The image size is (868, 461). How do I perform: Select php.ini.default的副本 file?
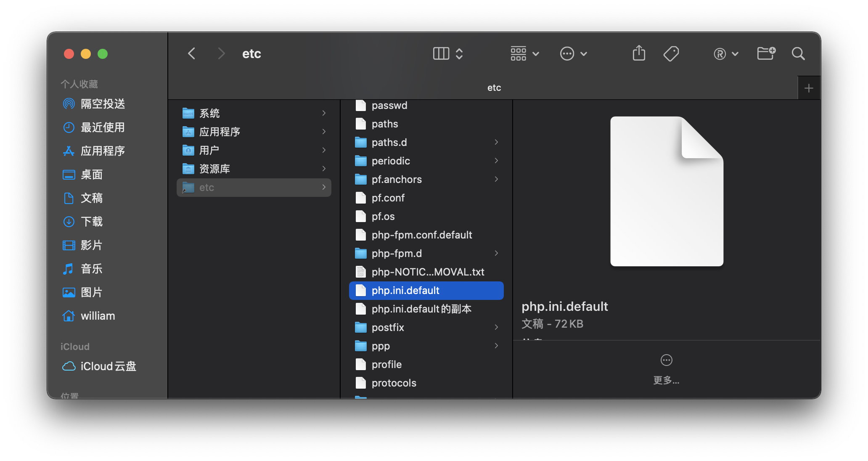click(426, 309)
